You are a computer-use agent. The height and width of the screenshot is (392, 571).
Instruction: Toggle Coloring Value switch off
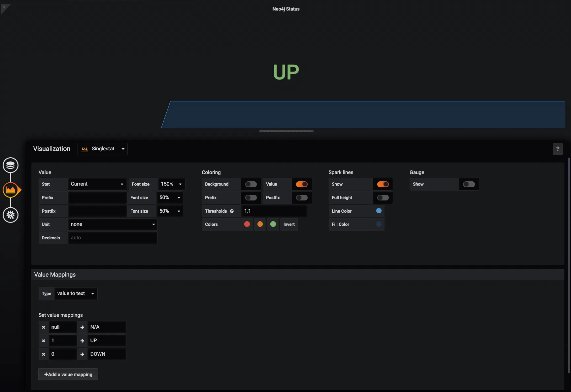(302, 184)
